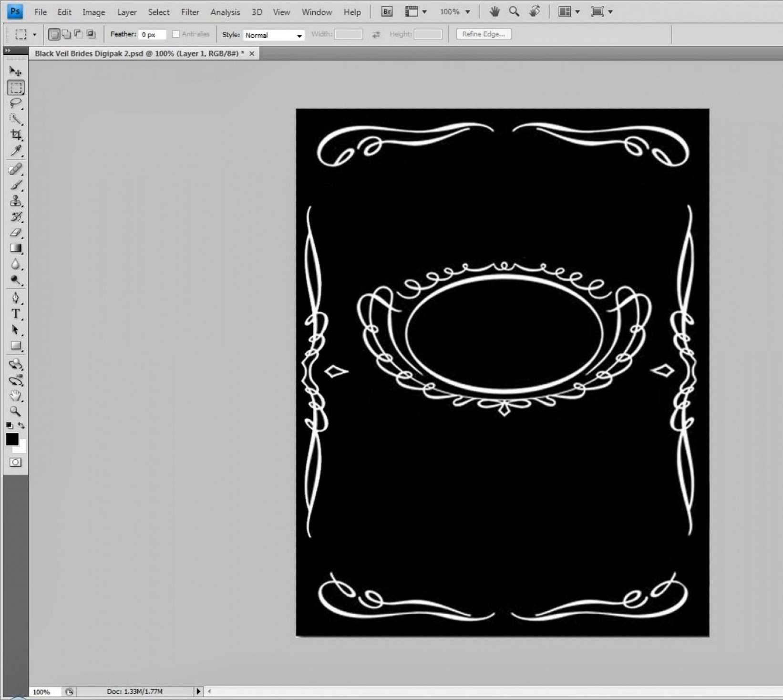783x700 pixels.
Task: Open the Filter menu
Action: pos(190,12)
